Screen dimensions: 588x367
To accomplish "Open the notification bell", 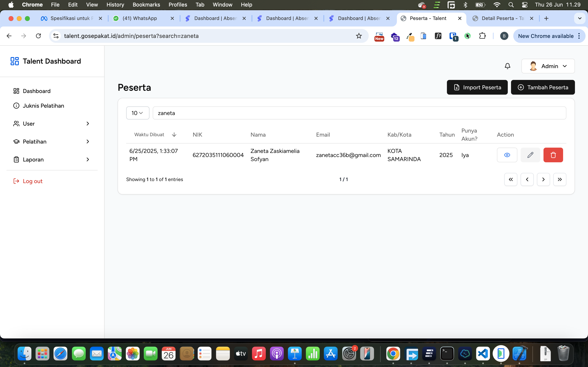I will pos(507,66).
